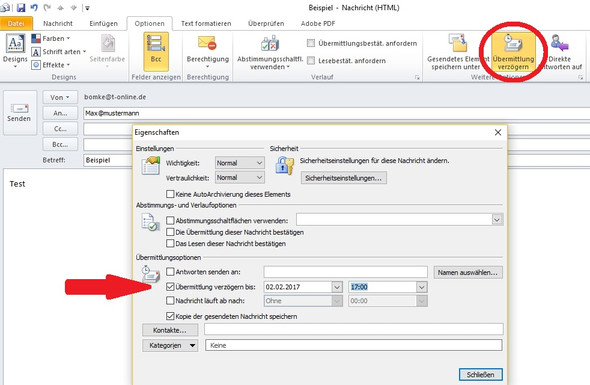Switch to the Überprüfen tab

[266, 23]
